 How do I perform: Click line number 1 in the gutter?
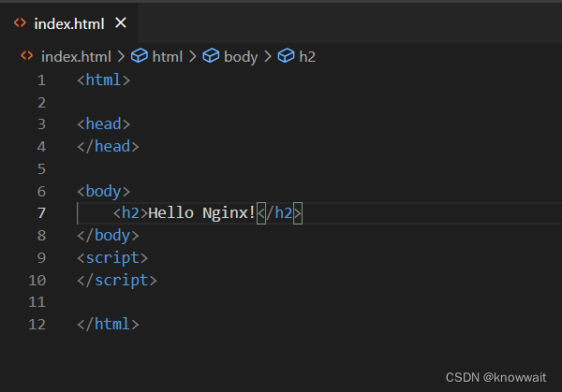pyautogui.click(x=41, y=80)
